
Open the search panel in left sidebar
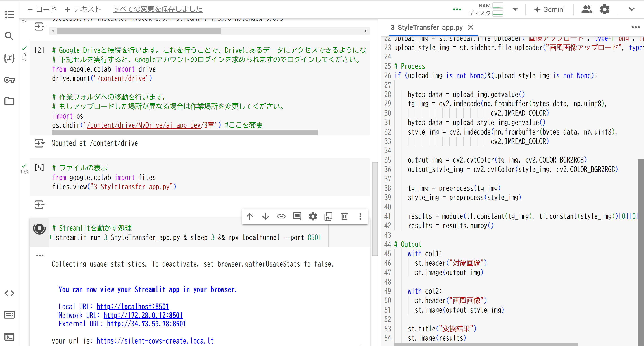pos(9,36)
